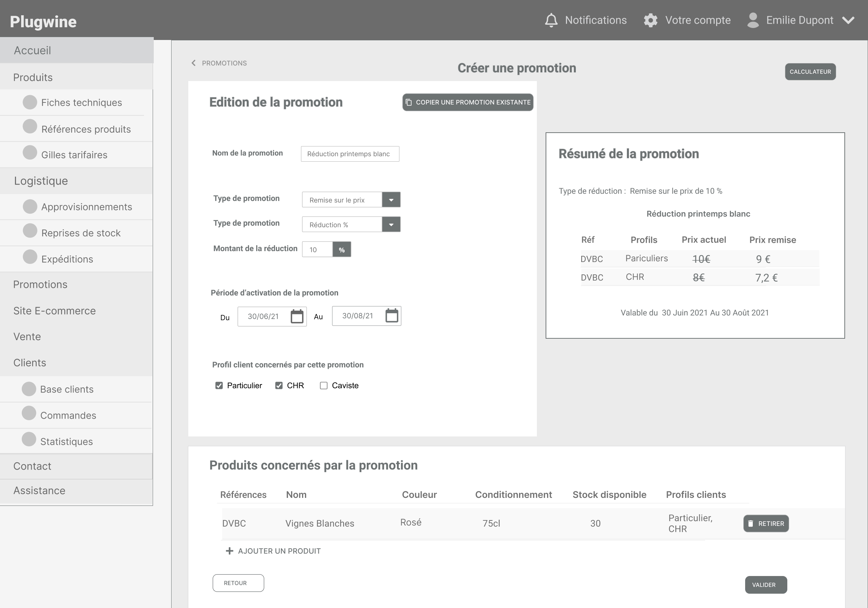Uncheck the CHR profile checkbox
This screenshot has height=608, width=868.
[279, 386]
